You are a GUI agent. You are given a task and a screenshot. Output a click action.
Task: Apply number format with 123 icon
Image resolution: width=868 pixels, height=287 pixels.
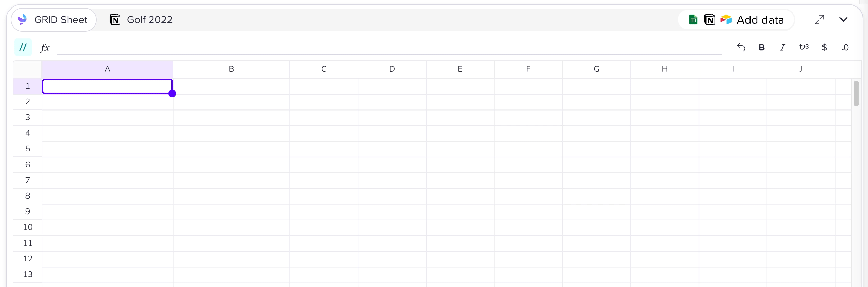pos(803,47)
